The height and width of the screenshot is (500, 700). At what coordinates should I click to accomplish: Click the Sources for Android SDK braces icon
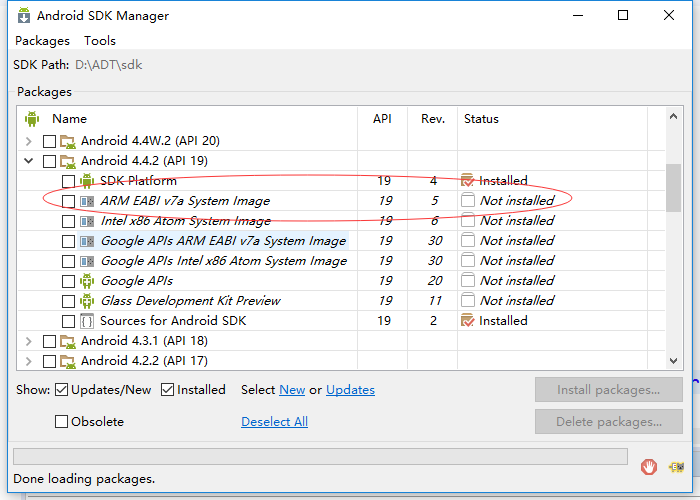pyautogui.click(x=87, y=321)
